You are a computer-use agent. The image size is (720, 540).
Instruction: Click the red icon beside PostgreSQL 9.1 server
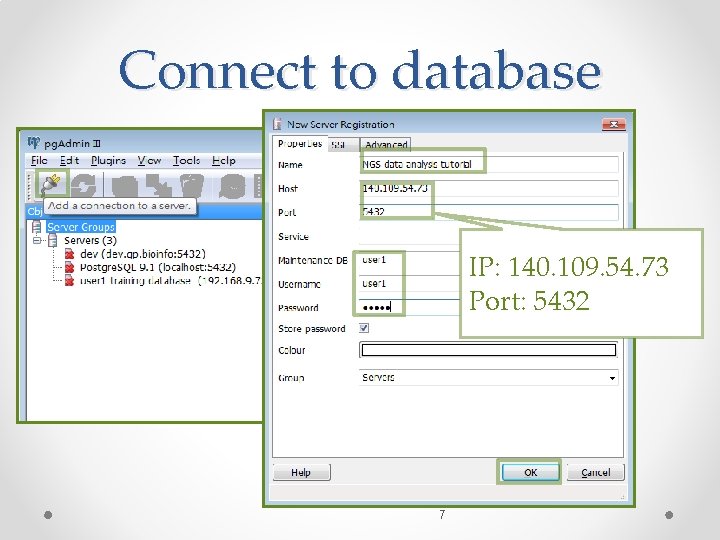click(x=69, y=267)
